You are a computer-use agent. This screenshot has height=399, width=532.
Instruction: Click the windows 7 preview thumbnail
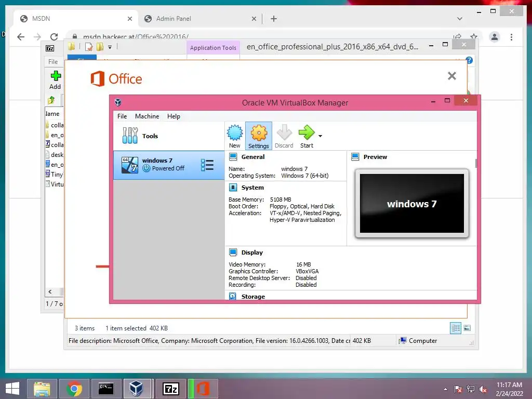pos(412,204)
